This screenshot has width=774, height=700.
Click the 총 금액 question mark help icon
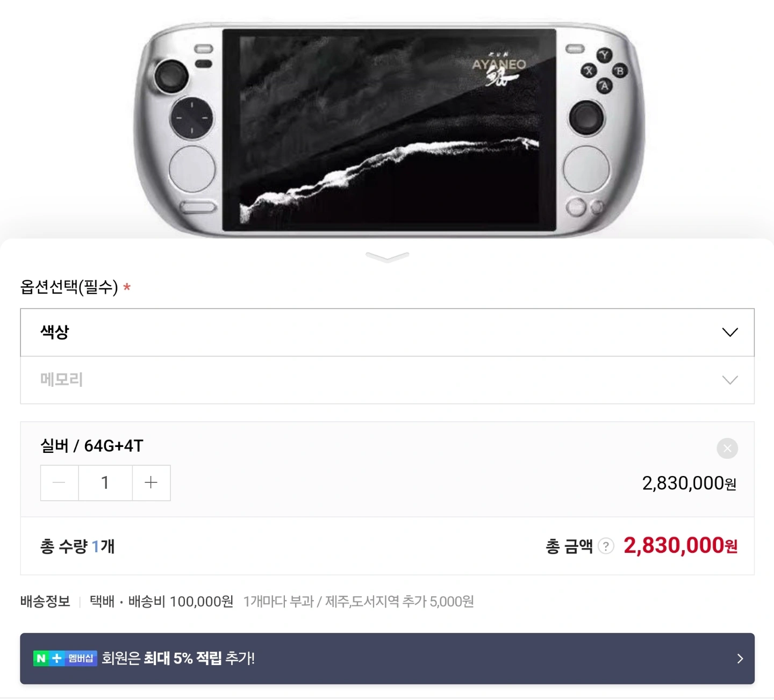pyautogui.click(x=606, y=546)
